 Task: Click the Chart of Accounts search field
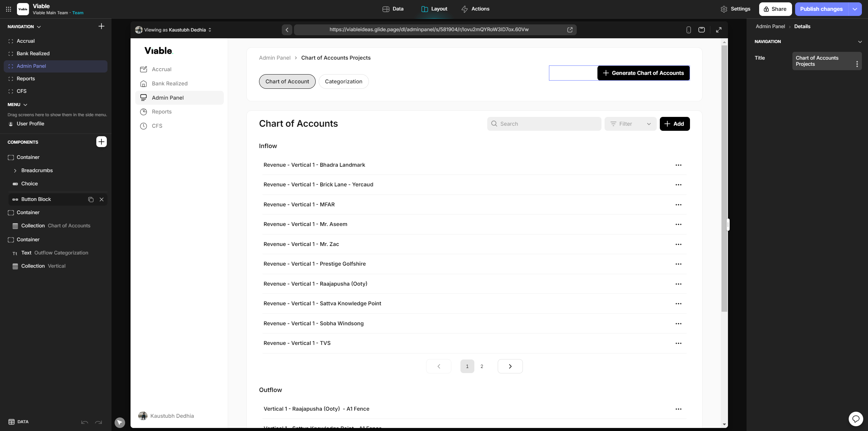pyautogui.click(x=544, y=124)
